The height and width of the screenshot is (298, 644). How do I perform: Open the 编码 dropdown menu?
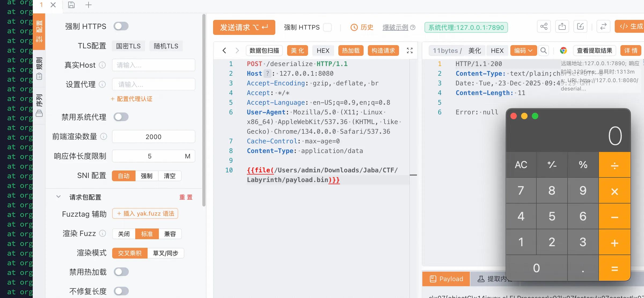523,50
